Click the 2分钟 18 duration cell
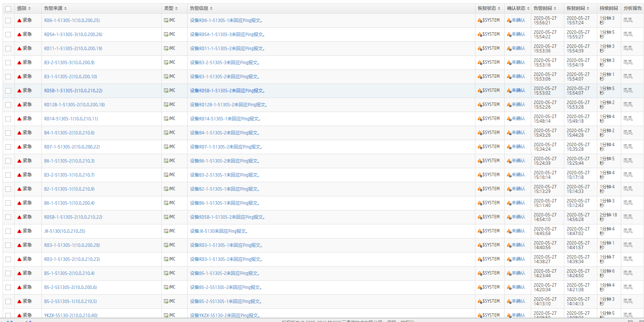 tap(608, 217)
